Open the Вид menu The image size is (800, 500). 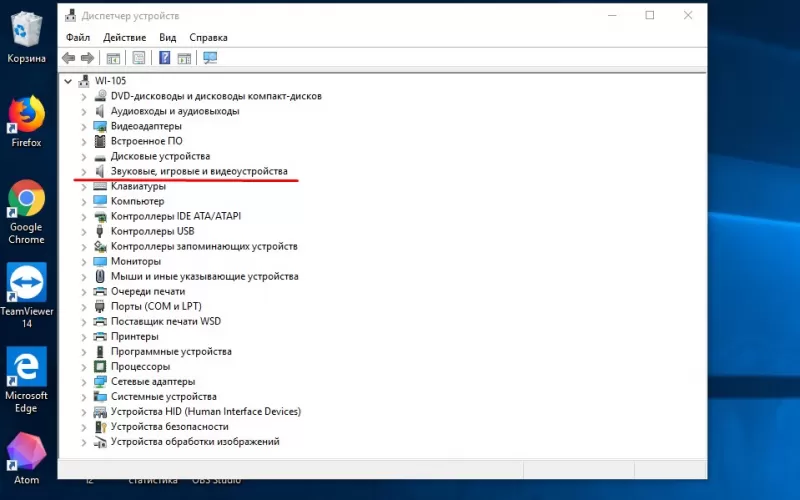coord(167,37)
